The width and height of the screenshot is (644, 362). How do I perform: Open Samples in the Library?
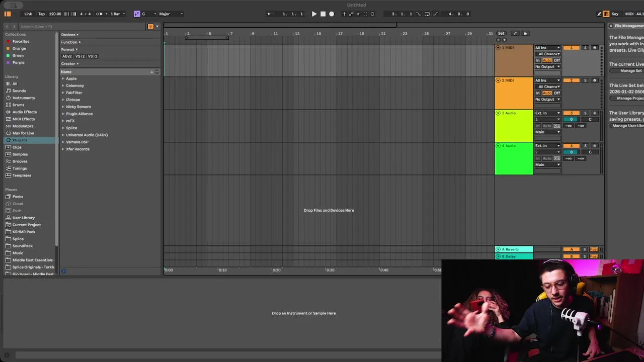pyautogui.click(x=20, y=154)
